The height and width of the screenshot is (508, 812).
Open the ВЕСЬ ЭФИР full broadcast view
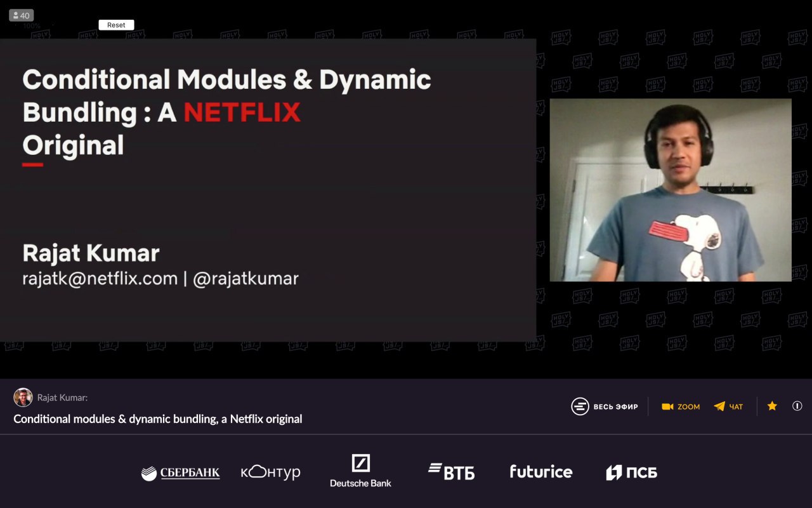pyautogui.click(x=605, y=406)
